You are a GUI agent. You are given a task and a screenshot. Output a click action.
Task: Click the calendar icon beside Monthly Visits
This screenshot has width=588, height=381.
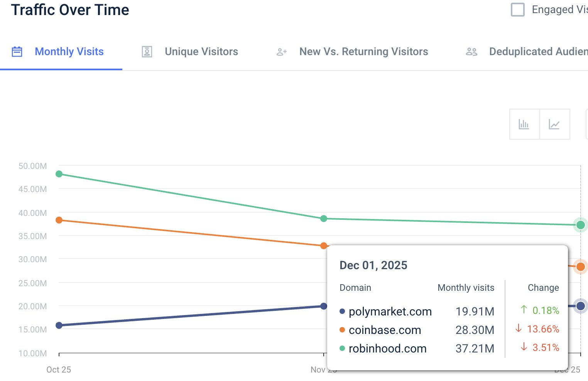tap(17, 52)
